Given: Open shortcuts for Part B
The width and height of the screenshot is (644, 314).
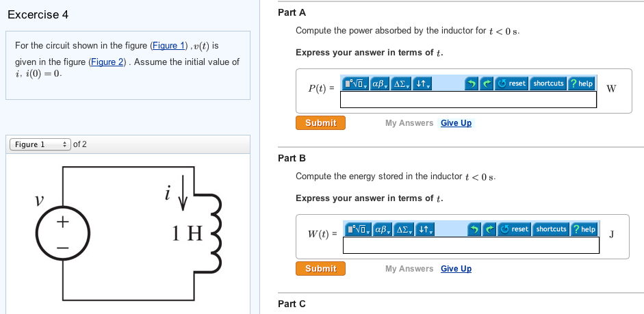Looking at the screenshot, I should (551, 229).
